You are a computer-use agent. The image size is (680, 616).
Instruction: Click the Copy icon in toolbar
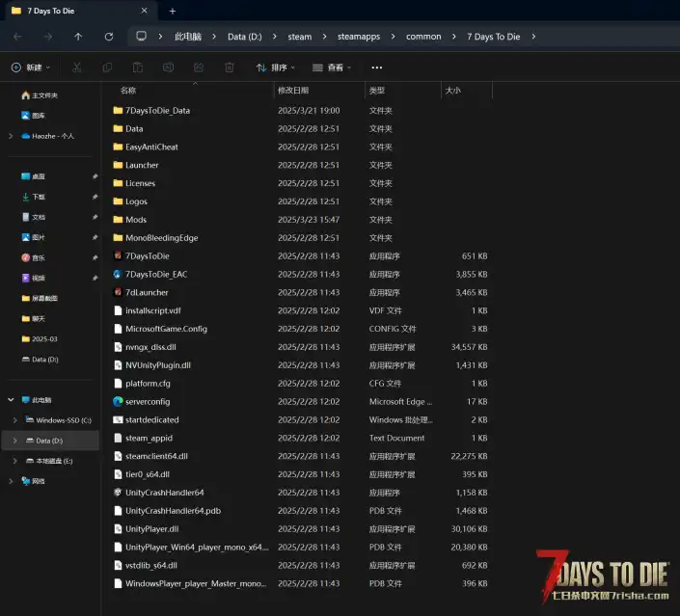[107, 67]
